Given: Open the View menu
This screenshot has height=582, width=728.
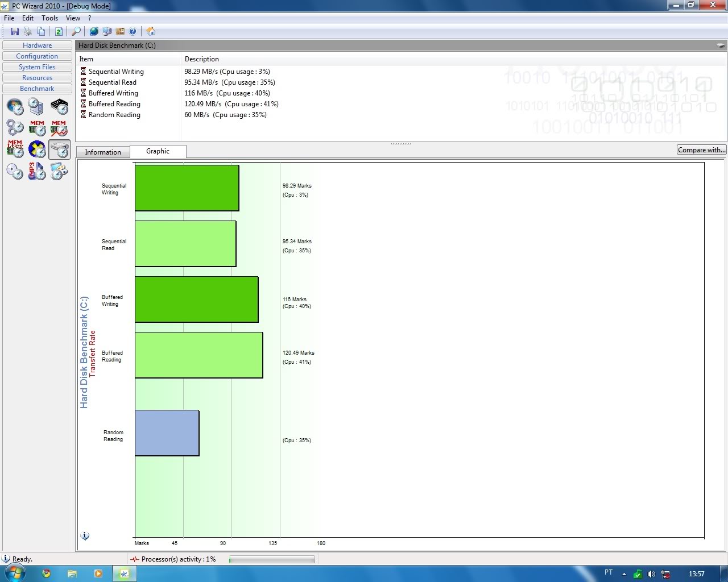Looking at the screenshot, I should [73, 18].
